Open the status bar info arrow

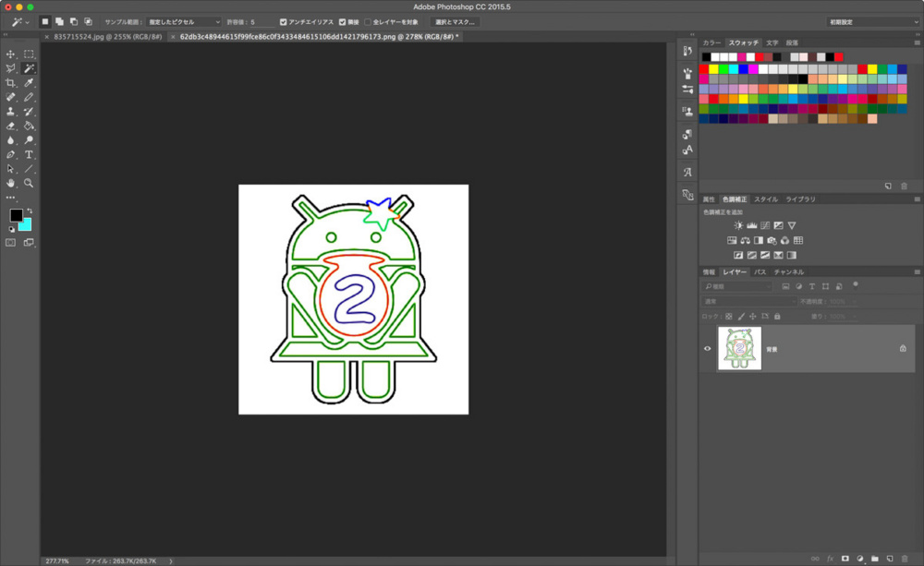tap(171, 561)
